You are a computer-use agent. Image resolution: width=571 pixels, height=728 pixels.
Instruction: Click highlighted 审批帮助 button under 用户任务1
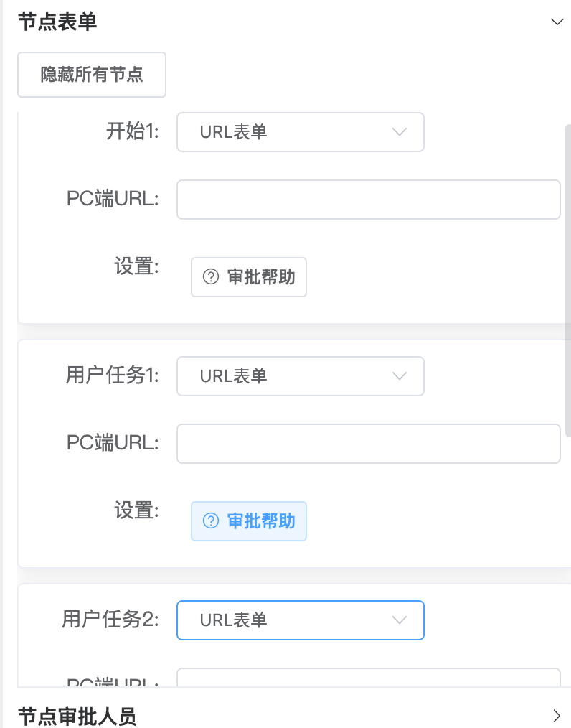click(x=249, y=521)
